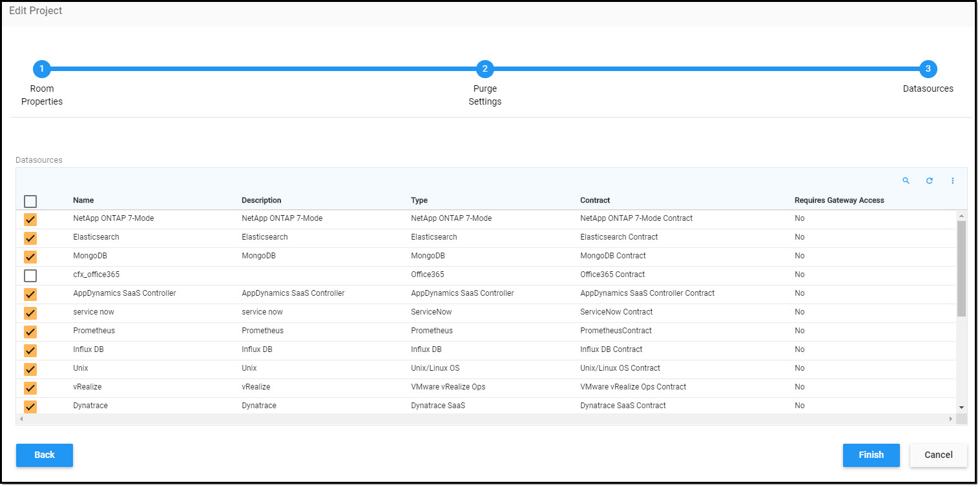
Task: Click the table's scroll down arrow
Action: (x=961, y=408)
